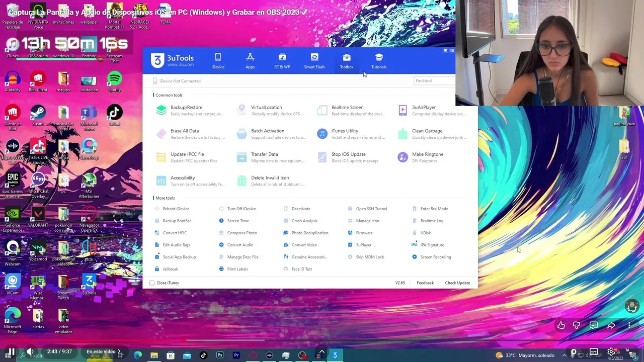
Task: Pause the video playback
Action: 11,351
